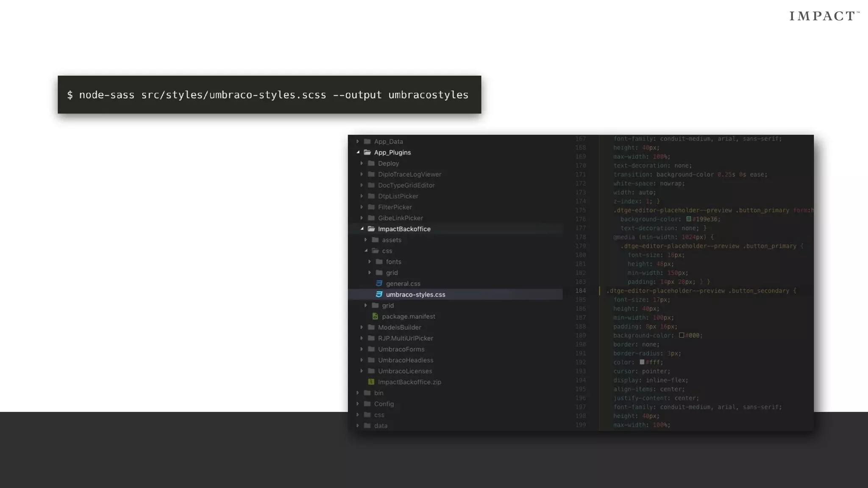
Task: Expand the ModelsBuilder folder arrow
Action: 362,327
